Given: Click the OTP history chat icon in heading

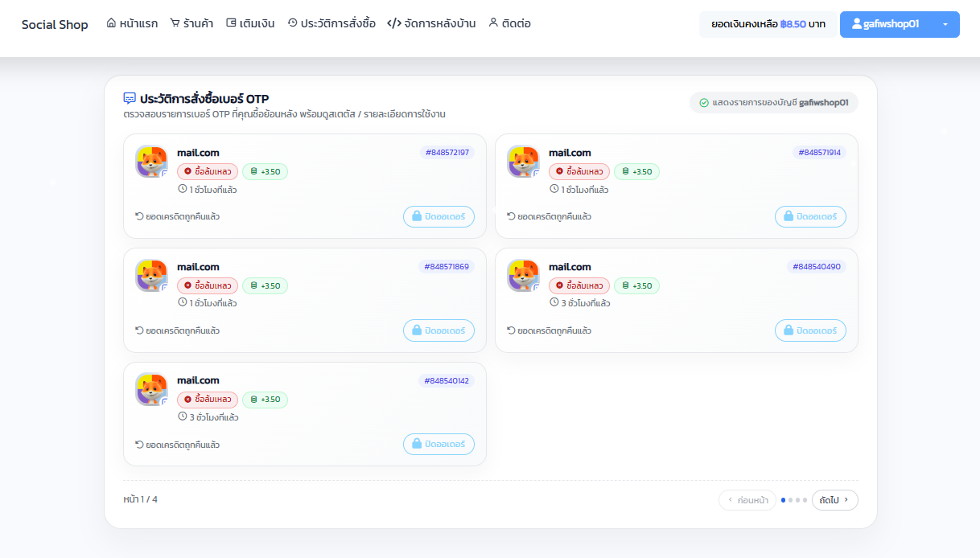Looking at the screenshot, I should (x=130, y=99).
